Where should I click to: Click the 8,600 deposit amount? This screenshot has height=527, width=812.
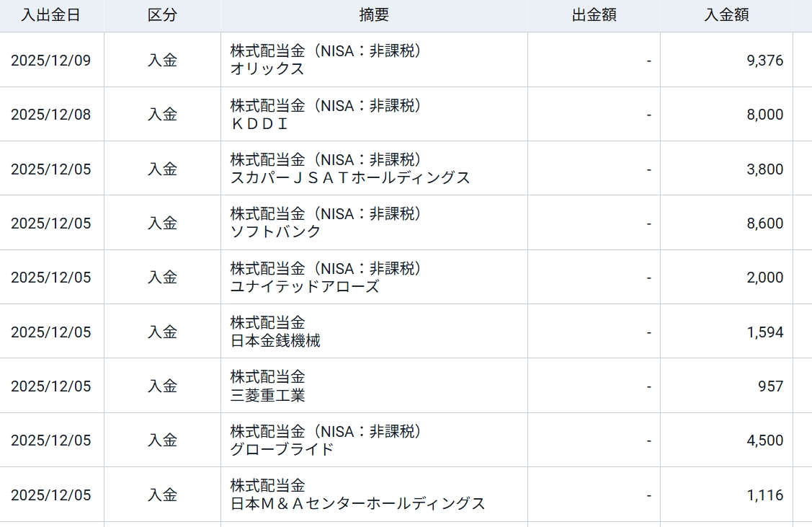point(764,223)
